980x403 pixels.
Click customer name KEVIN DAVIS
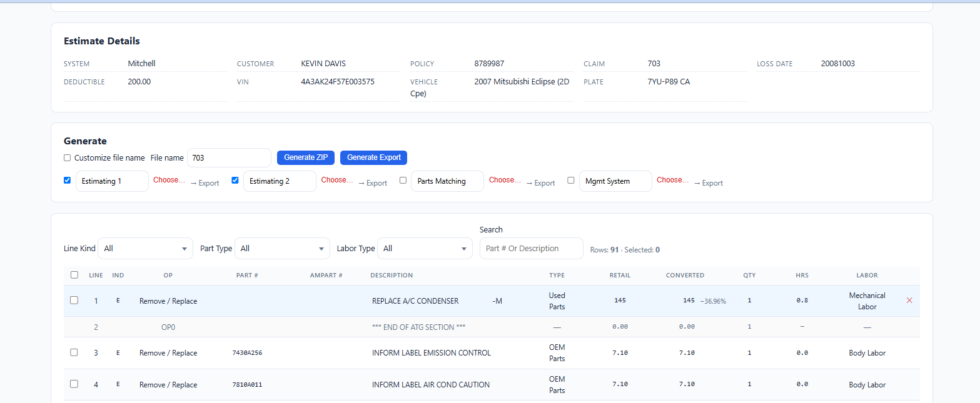(323, 63)
